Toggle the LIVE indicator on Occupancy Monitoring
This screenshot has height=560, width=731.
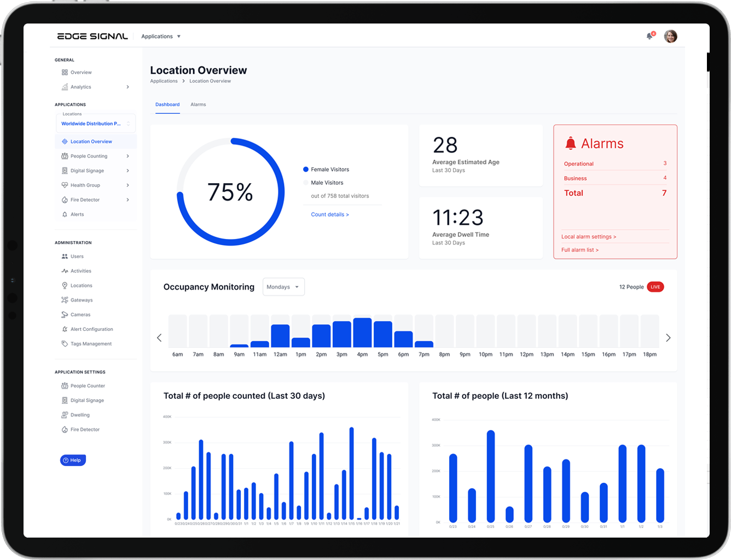pyautogui.click(x=655, y=287)
